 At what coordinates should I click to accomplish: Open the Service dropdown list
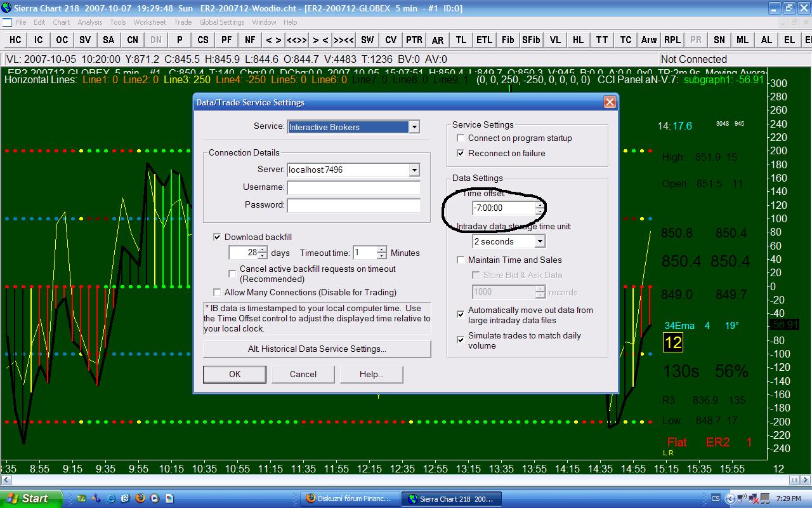pyautogui.click(x=414, y=127)
